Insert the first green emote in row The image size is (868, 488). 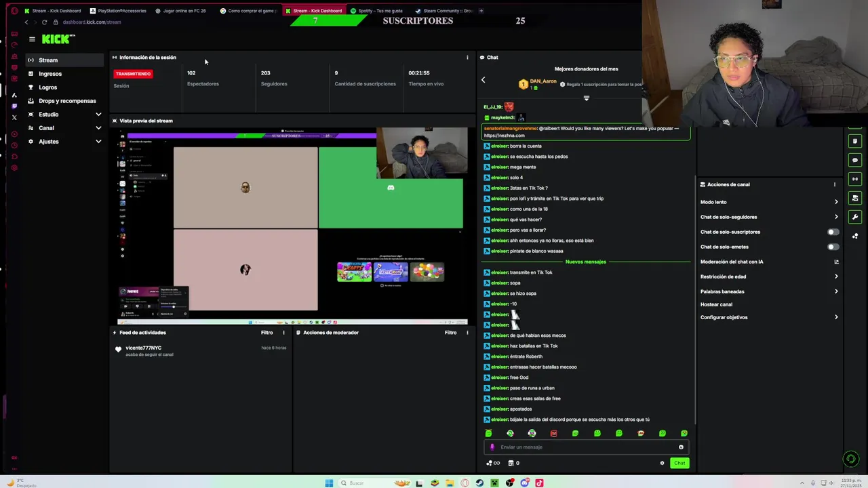[488, 434]
